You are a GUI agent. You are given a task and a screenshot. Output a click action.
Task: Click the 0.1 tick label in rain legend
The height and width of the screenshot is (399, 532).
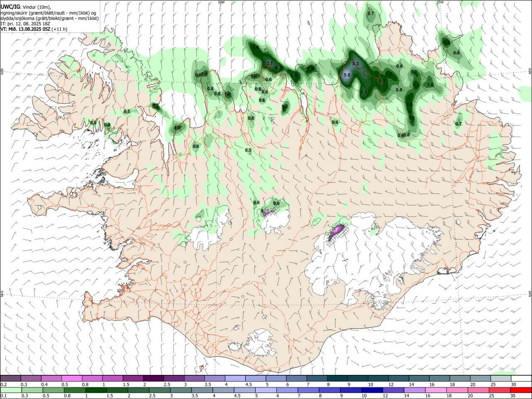pos(4,396)
